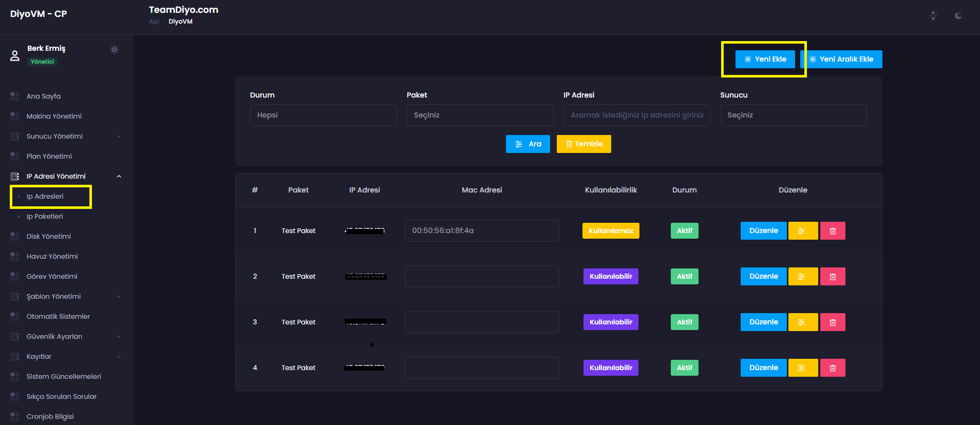Open row 3 yellow settings sliders button
Screen dimensions: 980x425
[803, 322]
